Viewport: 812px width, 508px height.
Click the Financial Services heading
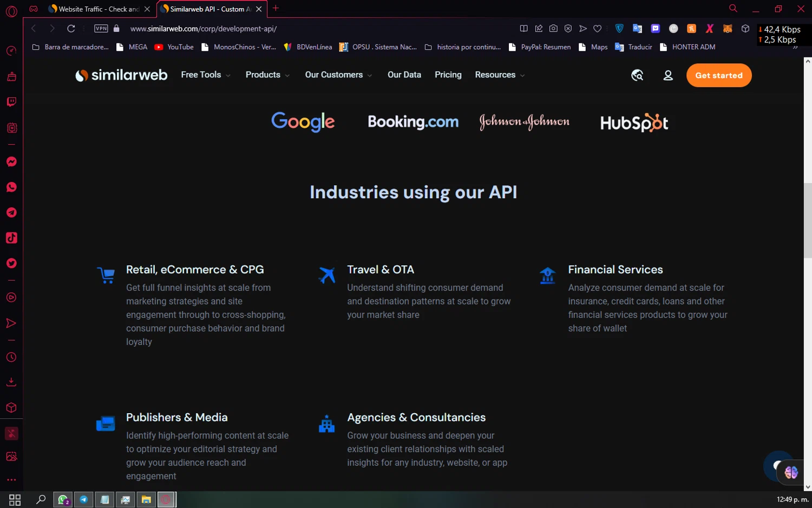[615, 269]
